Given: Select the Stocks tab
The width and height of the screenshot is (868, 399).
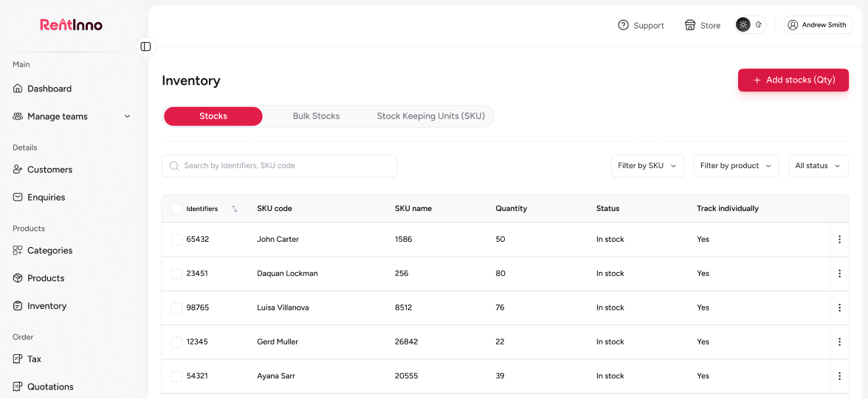Looking at the screenshot, I should pyautogui.click(x=213, y=117).
